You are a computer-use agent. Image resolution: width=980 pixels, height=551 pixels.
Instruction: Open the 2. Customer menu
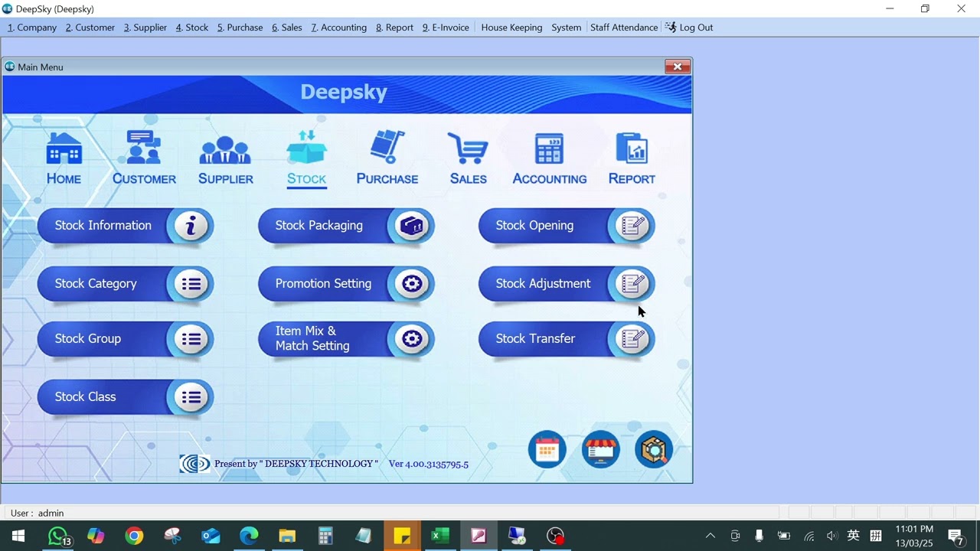click(90, 28)
